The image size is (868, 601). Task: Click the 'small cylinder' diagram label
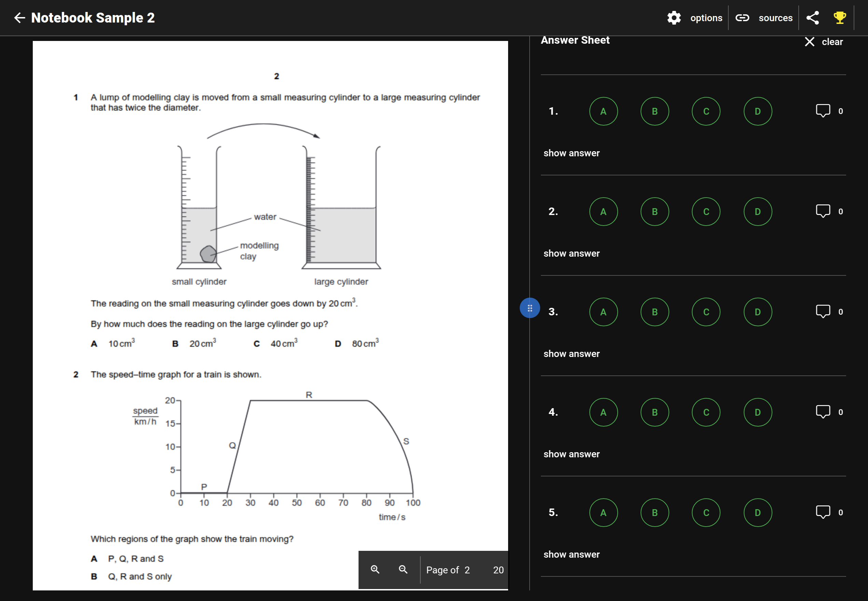199,282
